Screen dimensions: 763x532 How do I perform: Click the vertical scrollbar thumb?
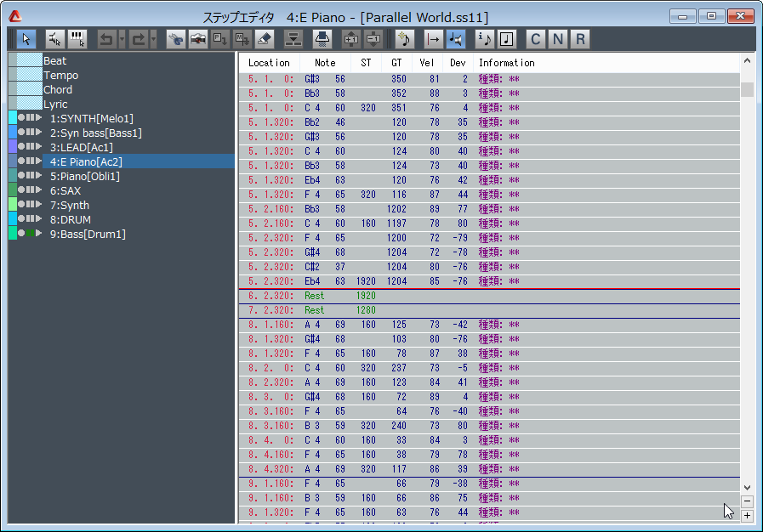(747, 89)
